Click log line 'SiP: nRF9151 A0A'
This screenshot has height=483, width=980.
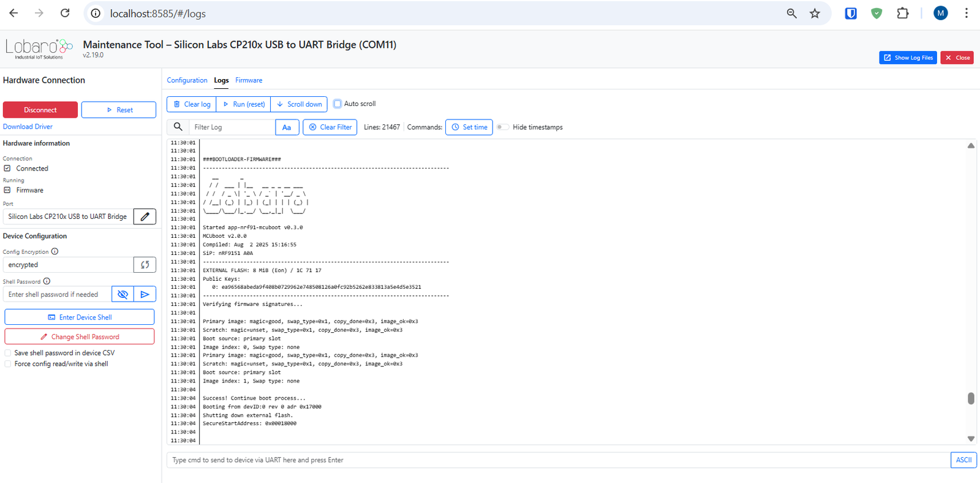tap(228, 253)
